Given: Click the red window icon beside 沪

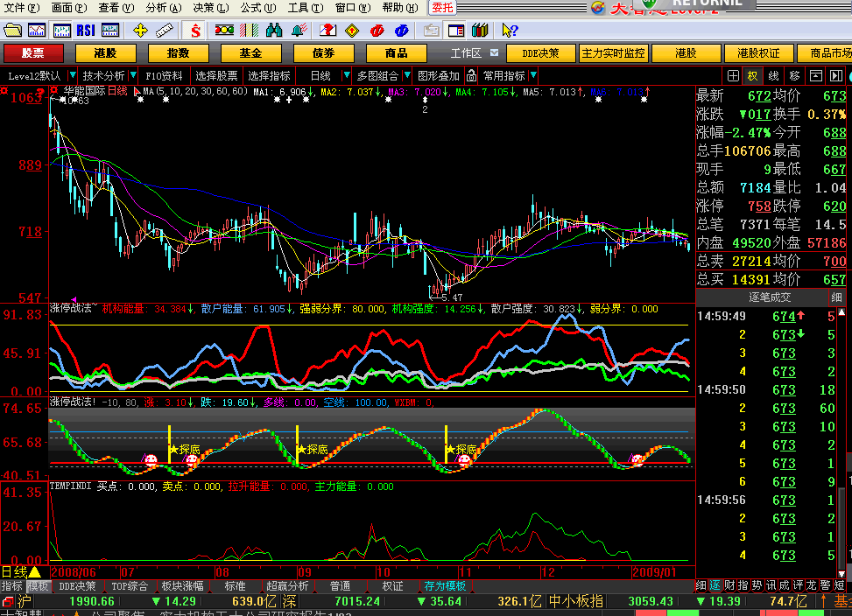Looking at the screenshot, I should click(8, 601).
